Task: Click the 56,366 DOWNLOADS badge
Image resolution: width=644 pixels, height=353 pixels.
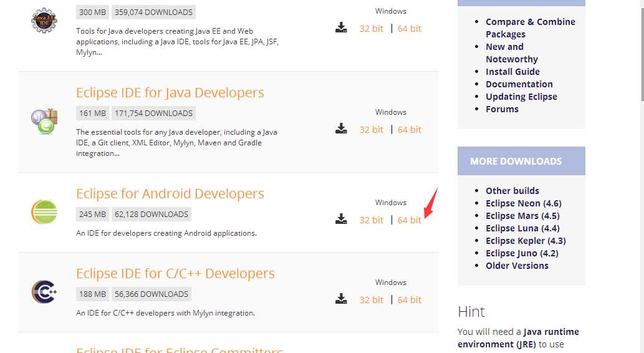Action: point(151,294)
